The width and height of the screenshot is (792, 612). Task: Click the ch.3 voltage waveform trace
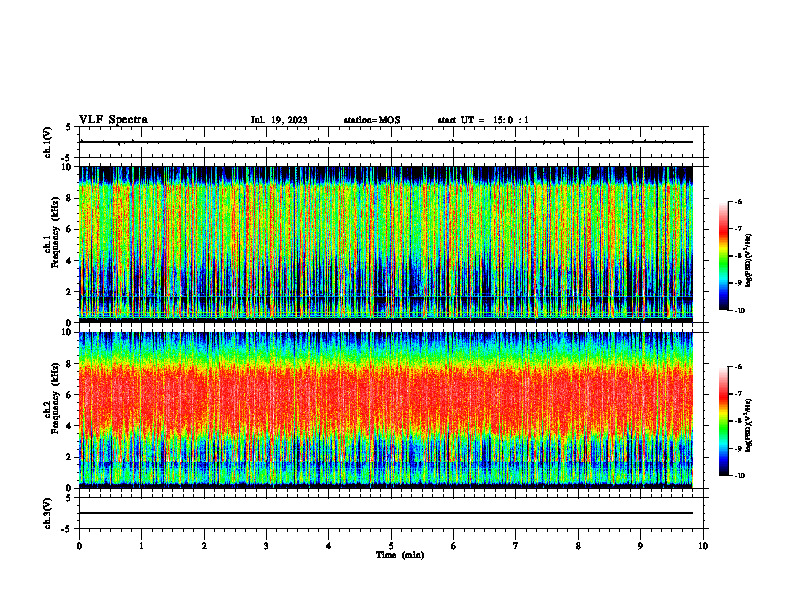(x=386, y=513)
